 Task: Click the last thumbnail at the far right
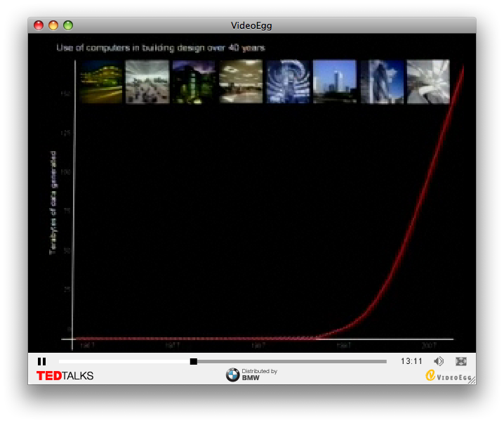[x=428, y=82]
